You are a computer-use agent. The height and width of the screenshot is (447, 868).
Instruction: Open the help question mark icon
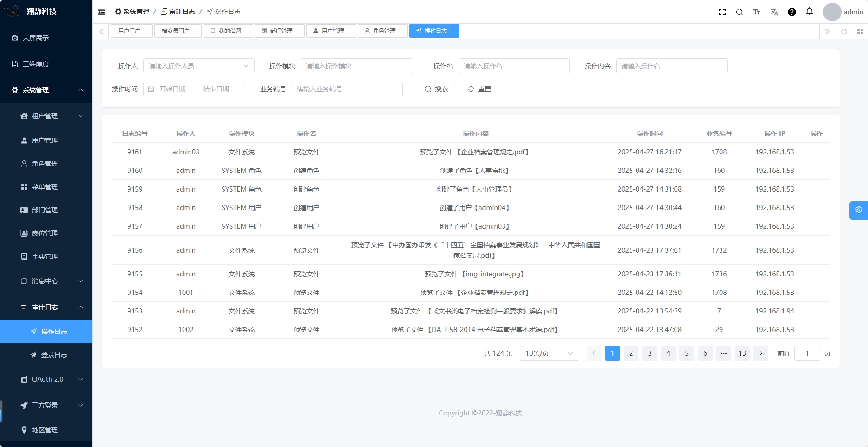pos(792,12)
